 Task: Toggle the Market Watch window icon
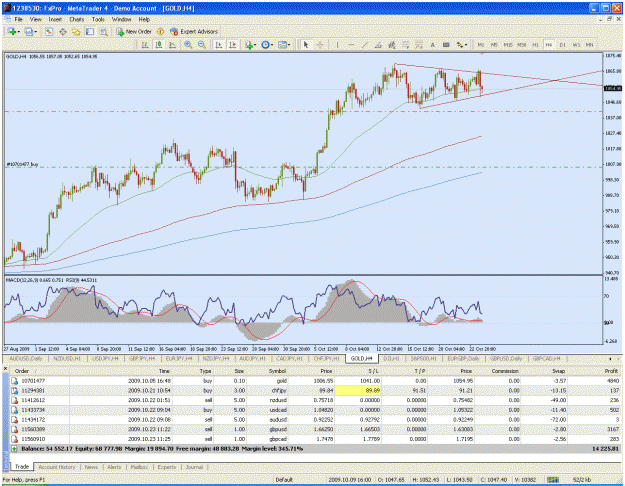point(49,31)
